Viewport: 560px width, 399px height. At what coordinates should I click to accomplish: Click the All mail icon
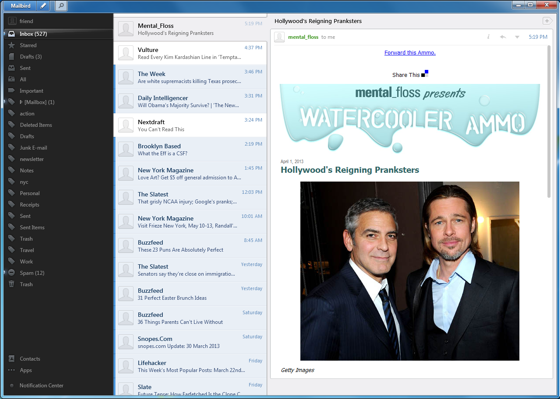coord(11,79)
